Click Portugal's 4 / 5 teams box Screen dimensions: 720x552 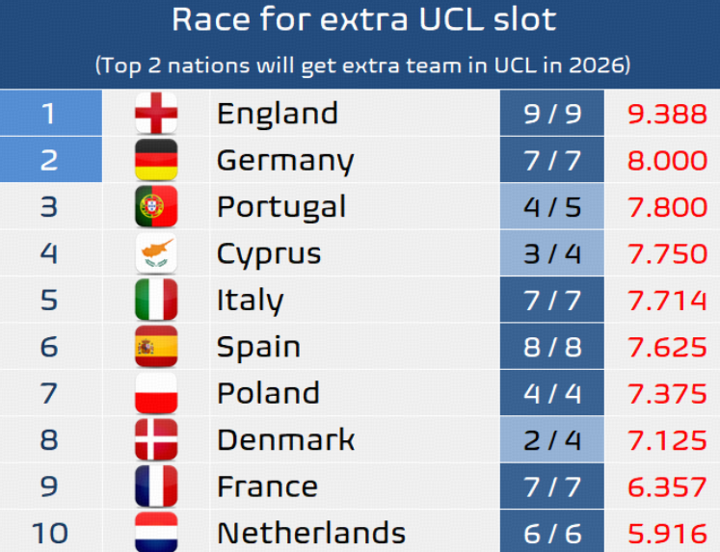tap(552, 207)
